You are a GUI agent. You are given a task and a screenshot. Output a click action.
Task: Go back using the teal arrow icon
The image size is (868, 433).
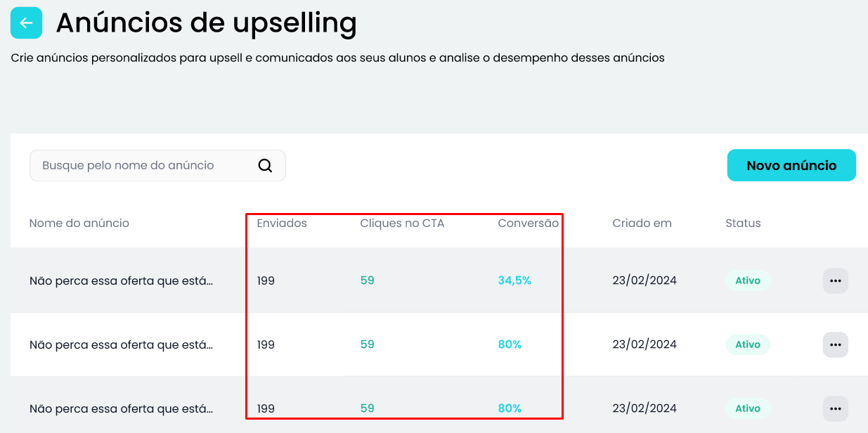pyautogui.click(x=26, y=23)
